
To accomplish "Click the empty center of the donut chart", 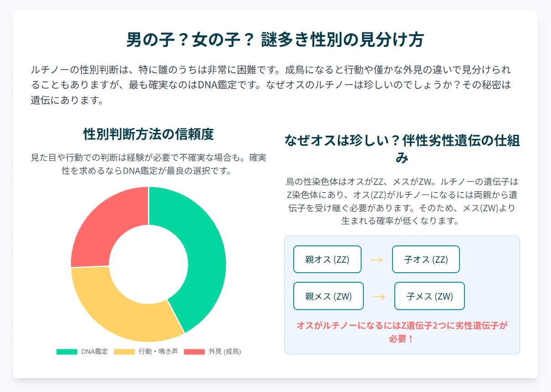I will [x=148, y=264].
